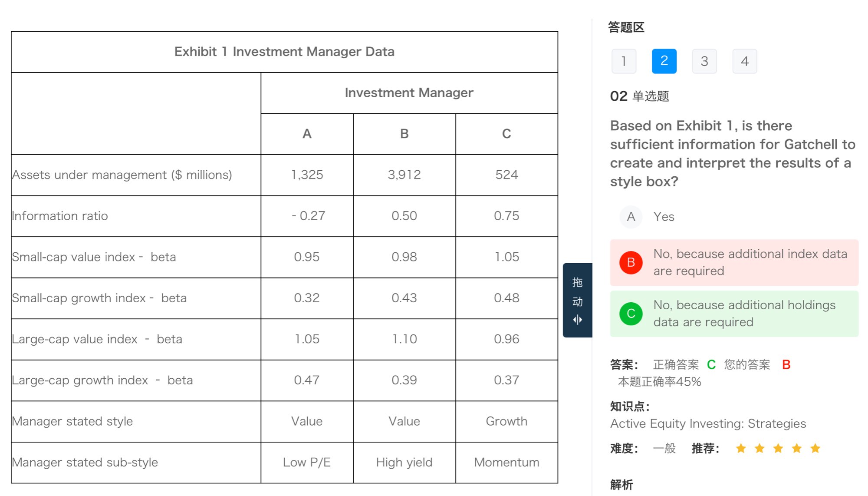
Task: Click the second recommendation star
Action: pyautogui.click(x=759, y=448)
